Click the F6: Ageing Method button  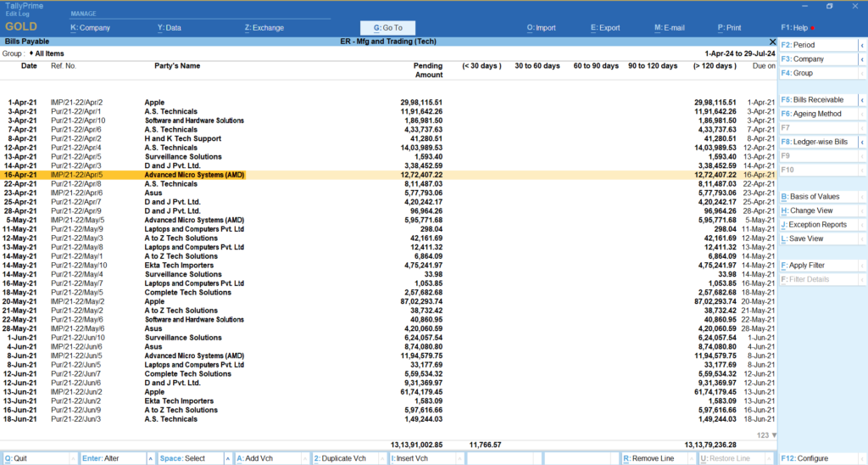pos(814,114)
